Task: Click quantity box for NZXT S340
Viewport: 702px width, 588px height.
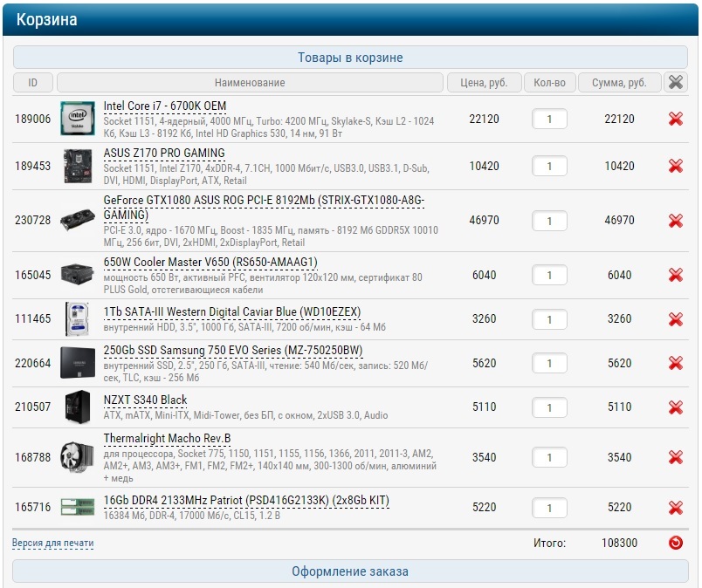Action: [549, 407]
